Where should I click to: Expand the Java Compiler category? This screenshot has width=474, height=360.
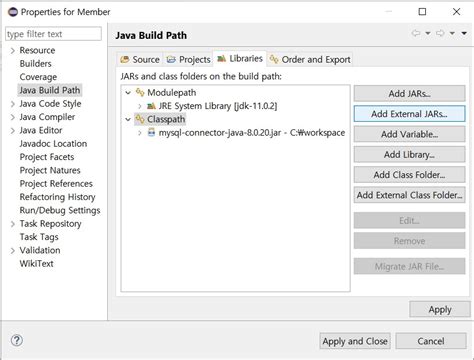(x=13, y=117)
